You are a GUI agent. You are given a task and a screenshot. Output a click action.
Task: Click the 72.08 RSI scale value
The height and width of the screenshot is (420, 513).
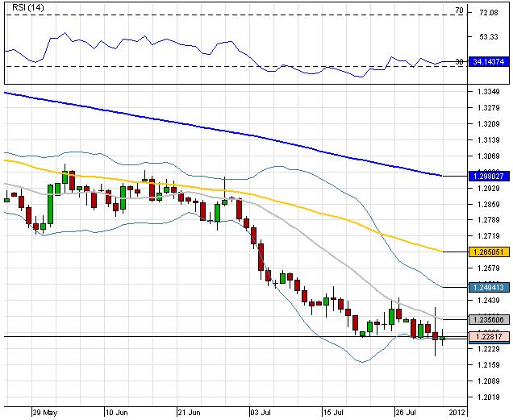coord(487,13)
